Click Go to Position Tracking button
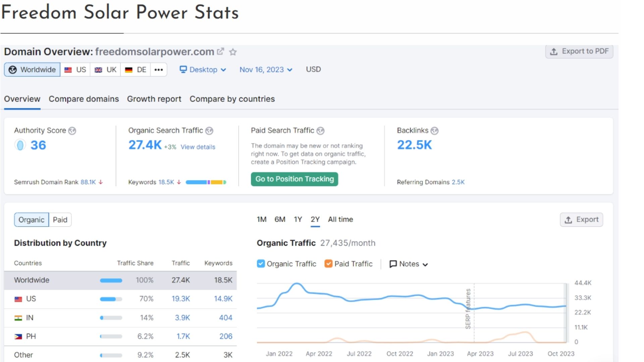Image resolution: width=644 pixels, height=362 pixels. (294, 179)
